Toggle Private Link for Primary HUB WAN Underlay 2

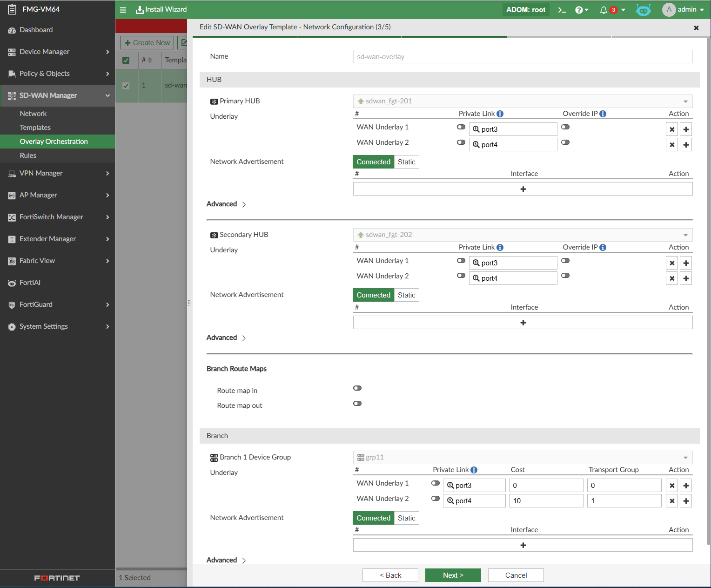pos(461,142)
